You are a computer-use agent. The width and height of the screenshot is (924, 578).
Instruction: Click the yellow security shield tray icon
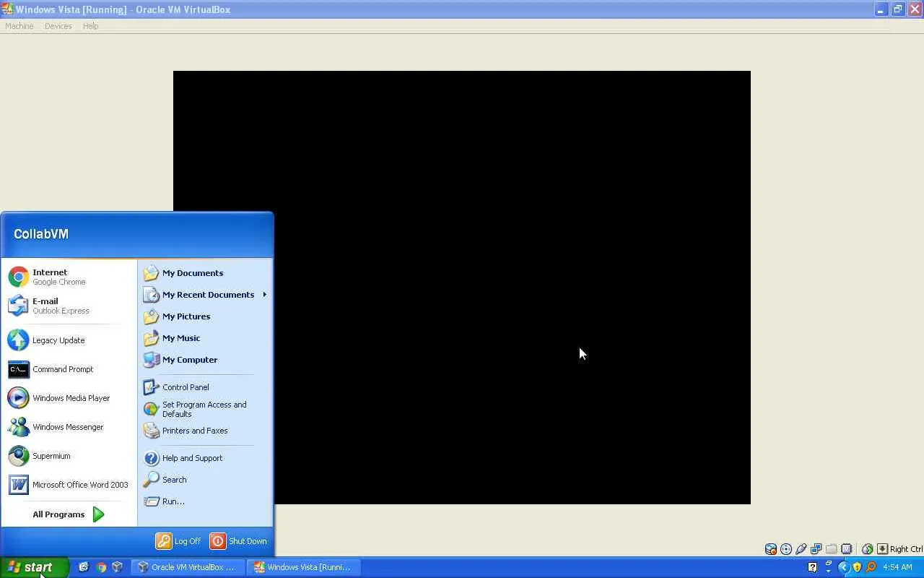857,567
